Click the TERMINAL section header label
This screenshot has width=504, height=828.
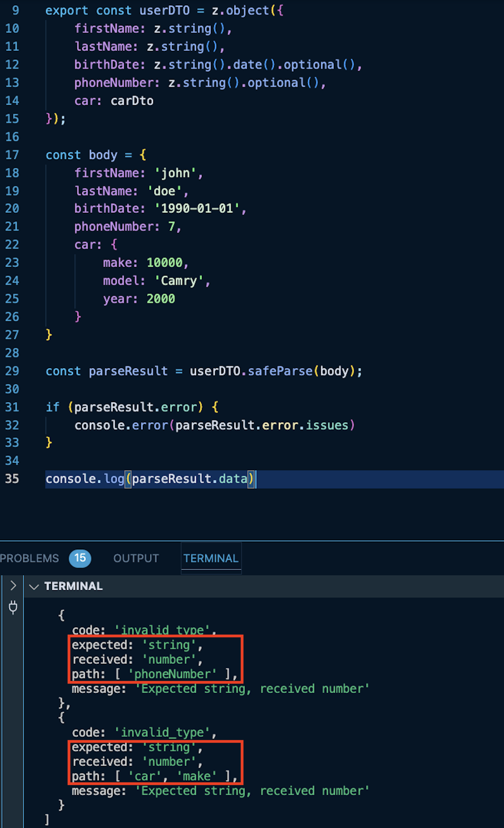pyautogui.click(x=73, y=586)
